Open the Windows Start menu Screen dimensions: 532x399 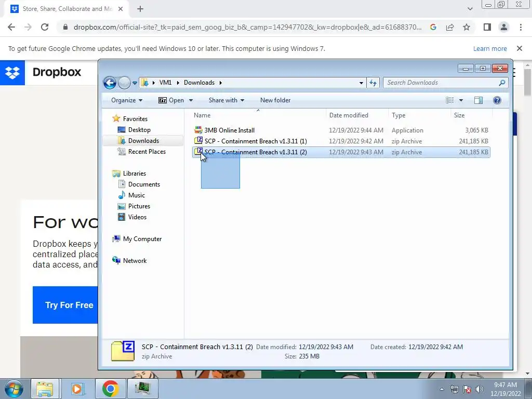pyautogui.click(x=14, y=389)
